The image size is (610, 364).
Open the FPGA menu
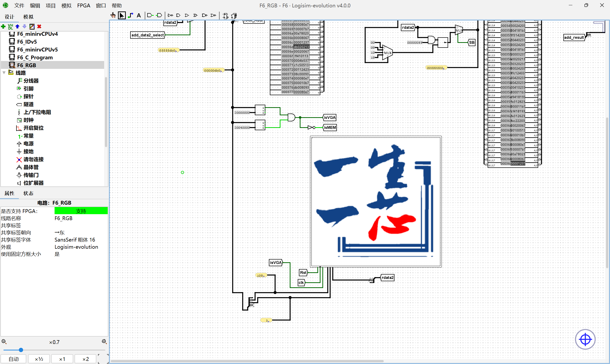click(x=84, y=5)
